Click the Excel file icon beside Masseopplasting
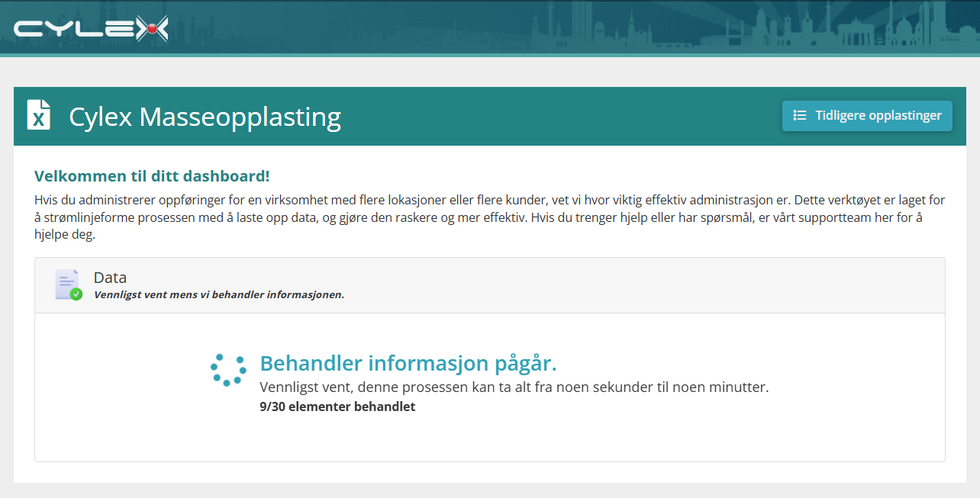This screenshot has height=498, width=980. pyautogui.click(x=39, y=115)
